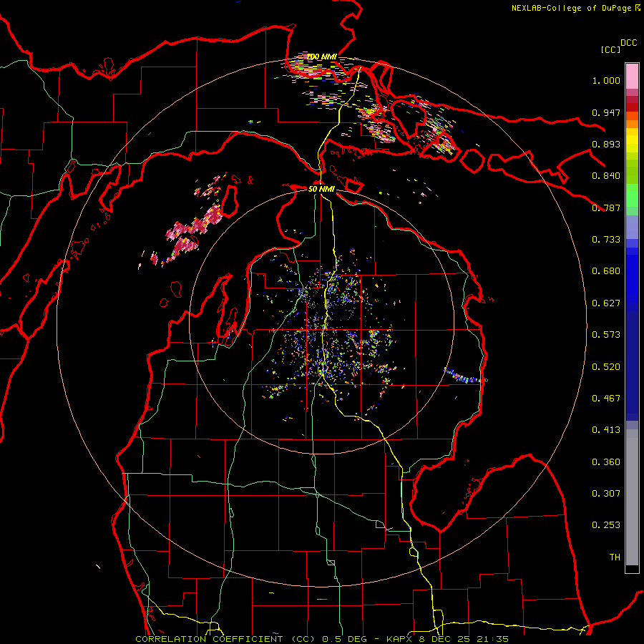Click the 0.253 scale value
The image size is (644, 644).
point(606,525)
